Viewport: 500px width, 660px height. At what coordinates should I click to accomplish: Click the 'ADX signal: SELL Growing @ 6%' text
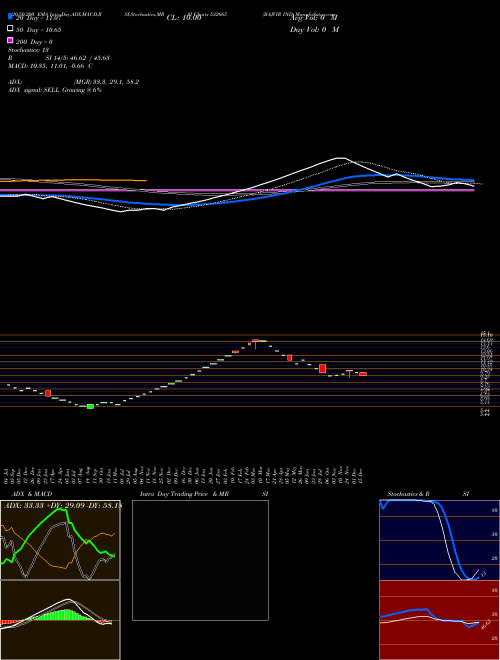(55, 90)
